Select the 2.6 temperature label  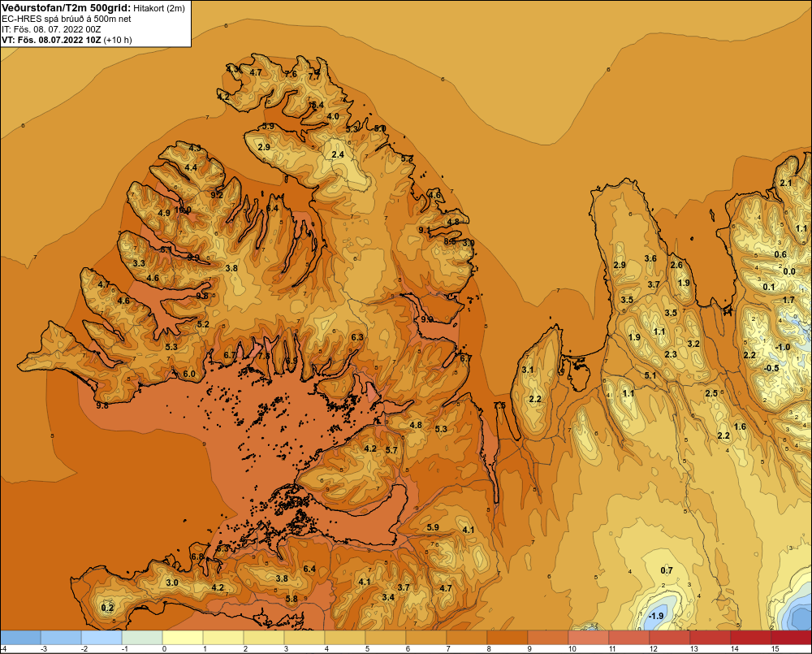click(676, 265)
